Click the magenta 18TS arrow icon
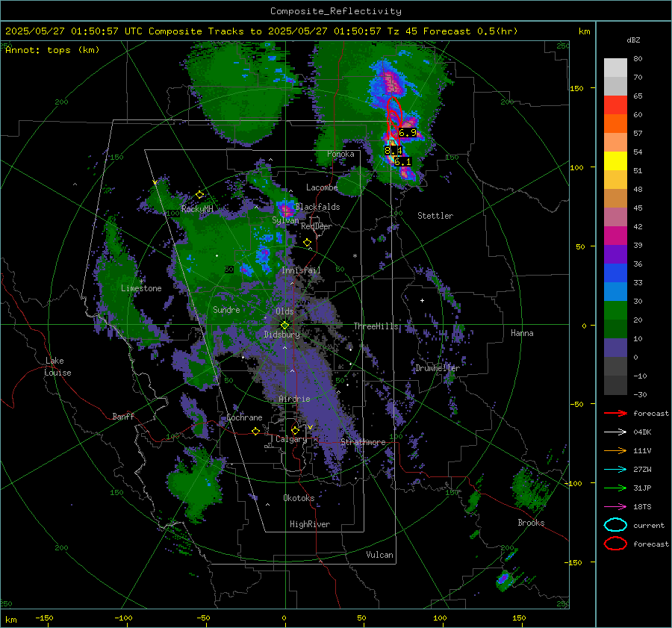Viewport: 672px width, 628px height. (x=615, y=507)
